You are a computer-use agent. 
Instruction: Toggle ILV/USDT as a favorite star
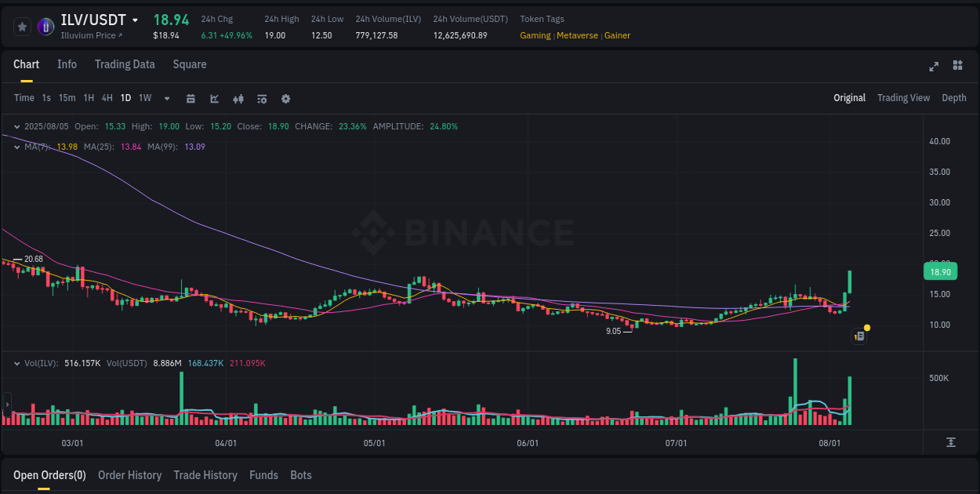click(22, 26)
